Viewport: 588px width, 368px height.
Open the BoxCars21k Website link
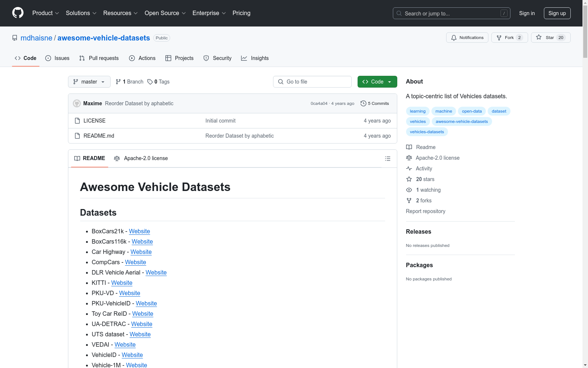coord(140,231)
